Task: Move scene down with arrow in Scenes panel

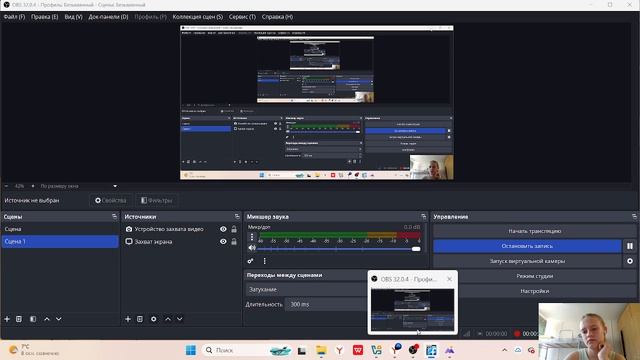Action: (x=59, y=319)
